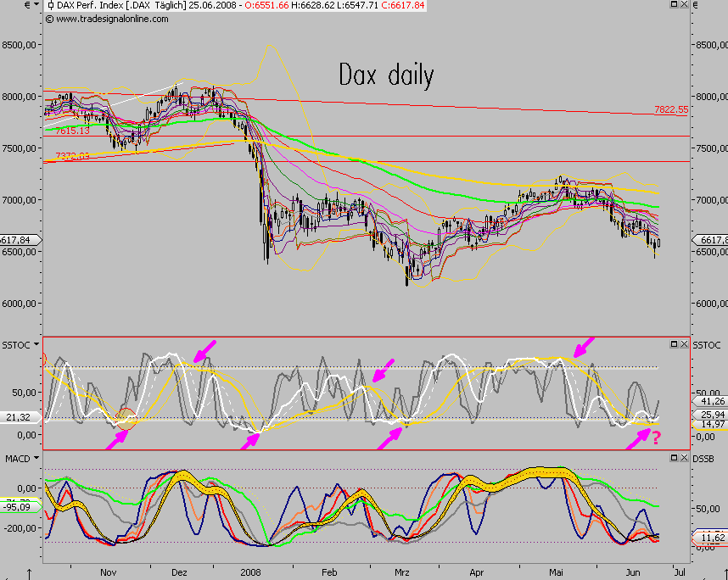Image resolution: width=728 pixels, height=580 pixels.
Task: Click the € symbol on right axis
Action: pos(696,5)
